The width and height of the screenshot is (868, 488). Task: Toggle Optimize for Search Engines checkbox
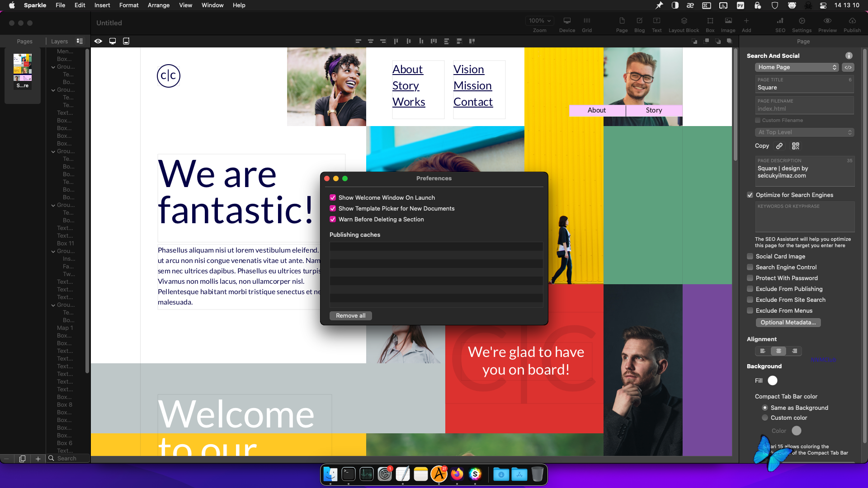(x=750, y=195)
